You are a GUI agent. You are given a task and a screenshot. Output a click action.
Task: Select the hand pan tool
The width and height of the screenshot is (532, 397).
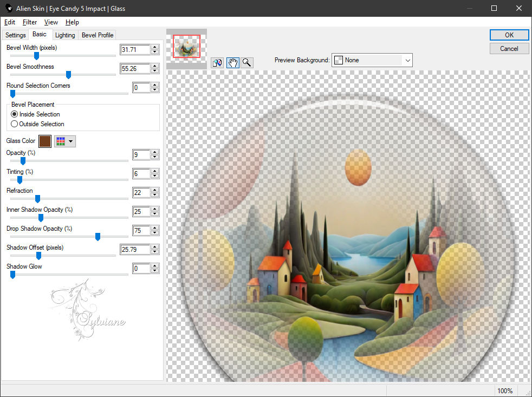(233, 63)
